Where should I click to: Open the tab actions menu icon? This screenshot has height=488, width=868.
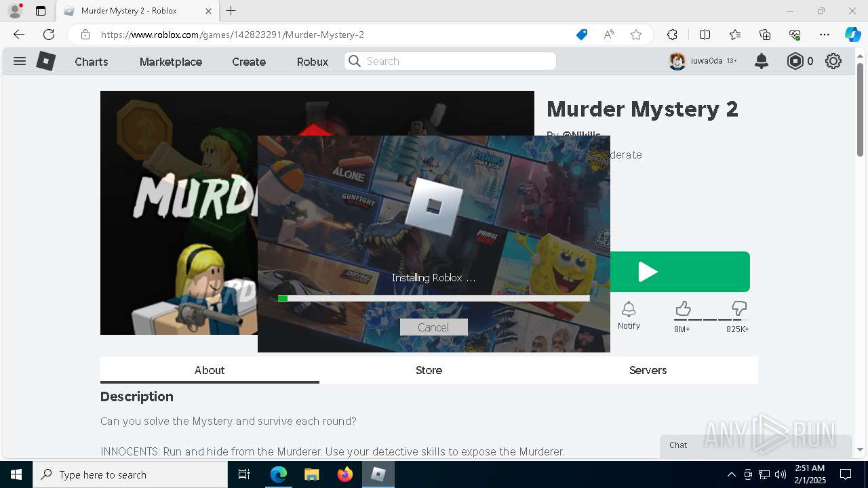point(41,11)
